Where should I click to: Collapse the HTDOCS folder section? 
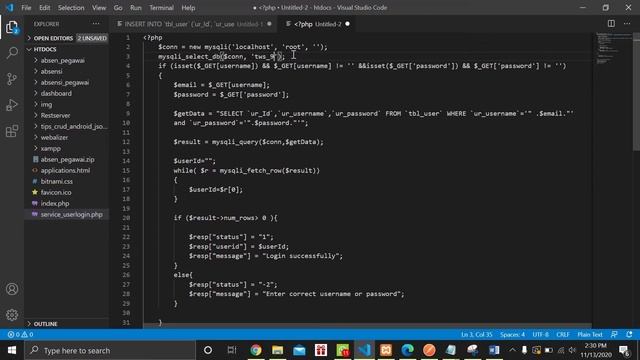click(x=67, y=49)
